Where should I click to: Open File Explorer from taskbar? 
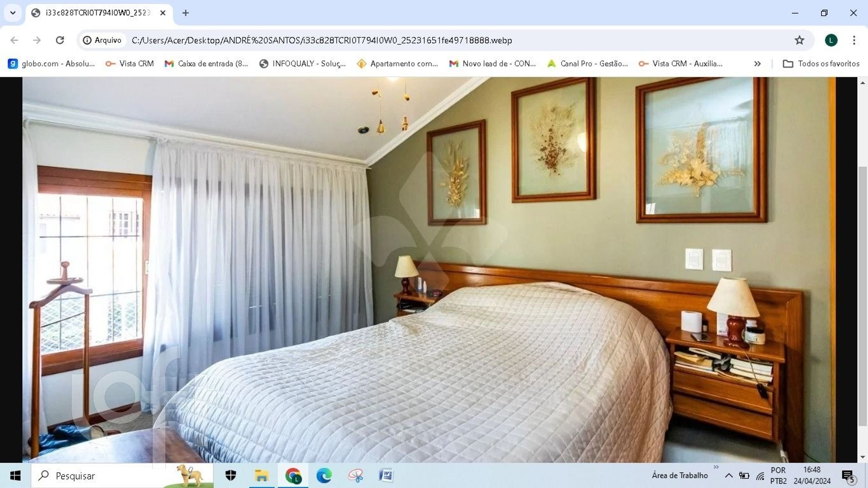click(x=261, y=475)
